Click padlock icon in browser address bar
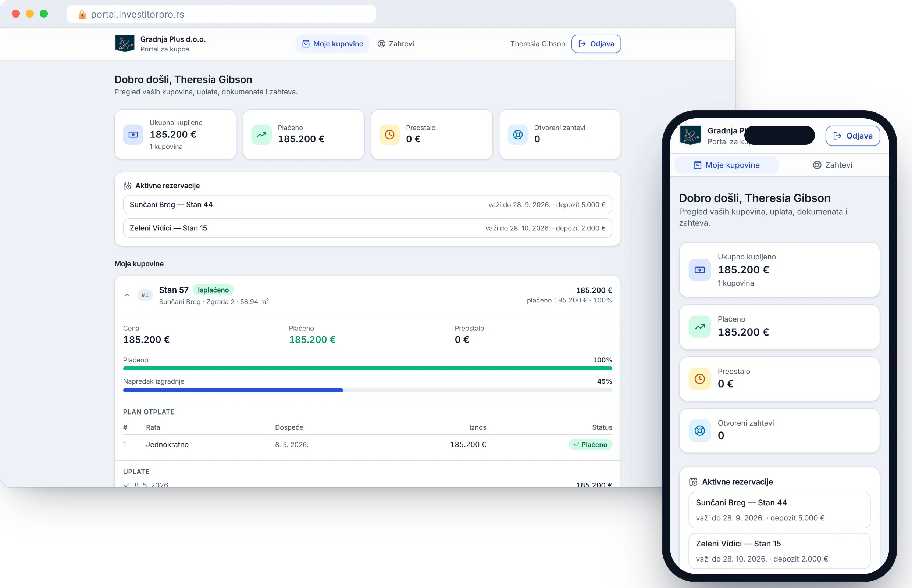The width and height of the screenshot is (912, 588). (82, 14)
